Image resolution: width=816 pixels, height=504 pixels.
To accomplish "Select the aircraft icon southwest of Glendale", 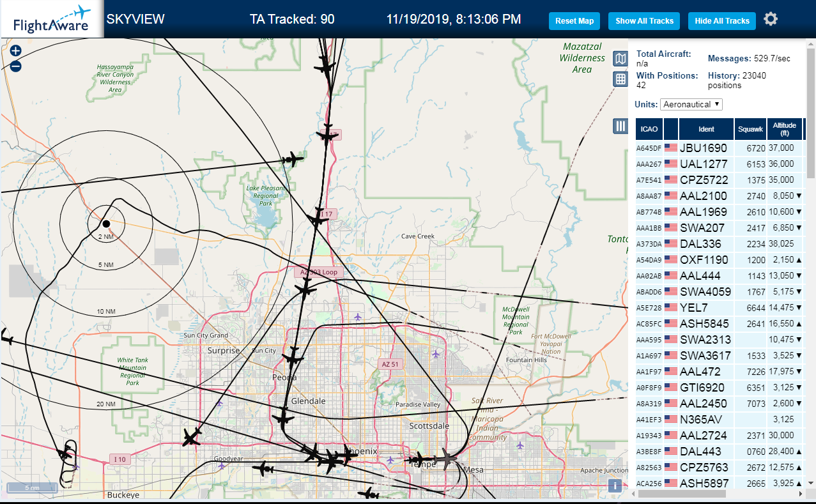I will [x=282, y=418].
